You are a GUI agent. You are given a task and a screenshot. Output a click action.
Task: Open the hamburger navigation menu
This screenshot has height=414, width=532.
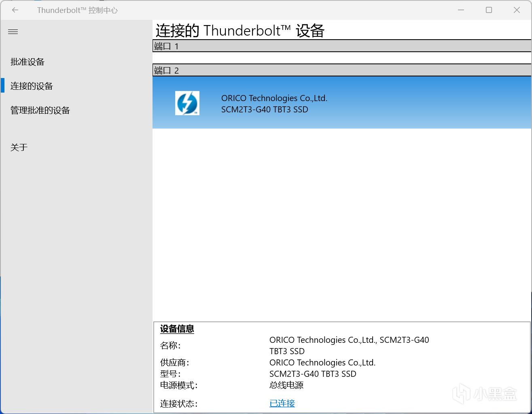[x=13, y=32]
